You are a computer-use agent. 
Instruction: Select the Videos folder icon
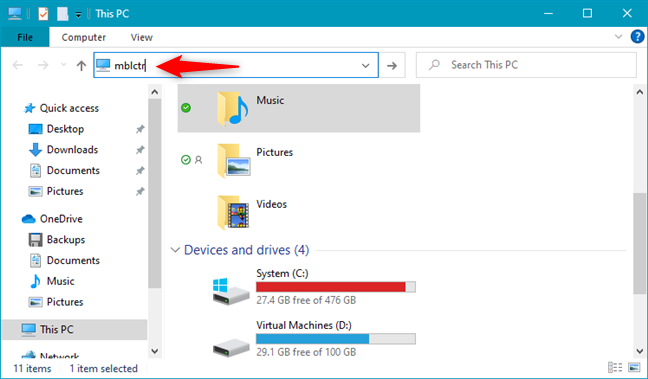[x=233, y=212]
